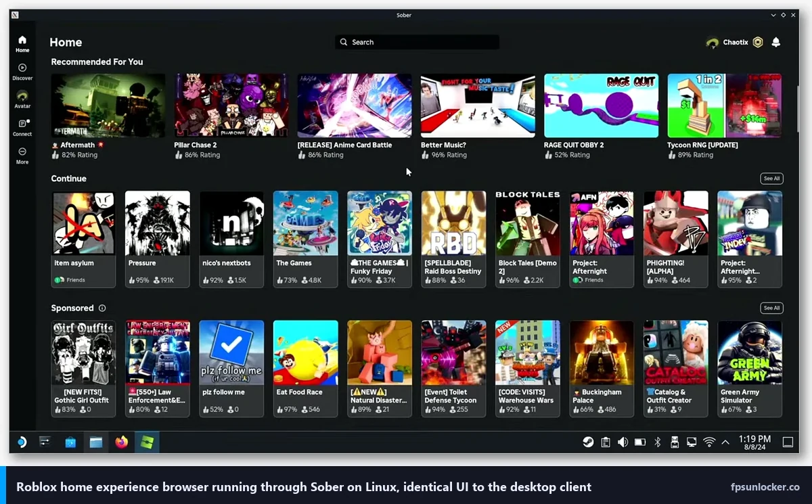812x504 pixels.
Task: Click the magnifier icon in search
Action: point(344,42)
